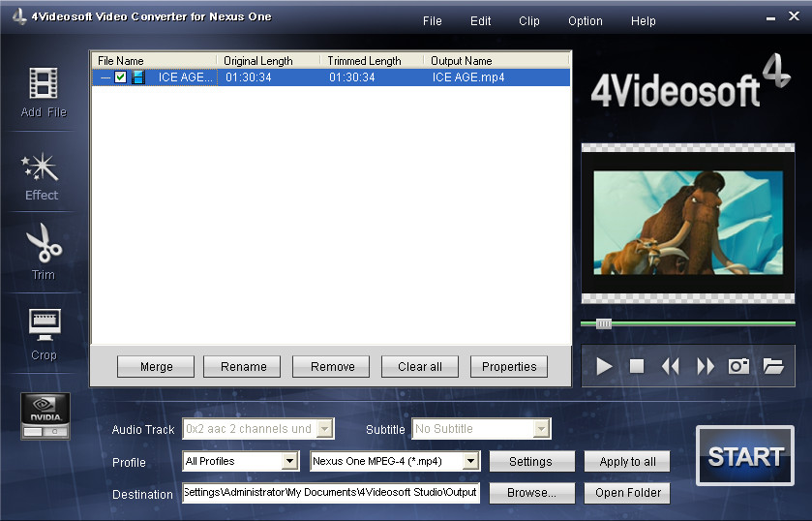Open snapshot folder icon

click(x=773, y=366)
